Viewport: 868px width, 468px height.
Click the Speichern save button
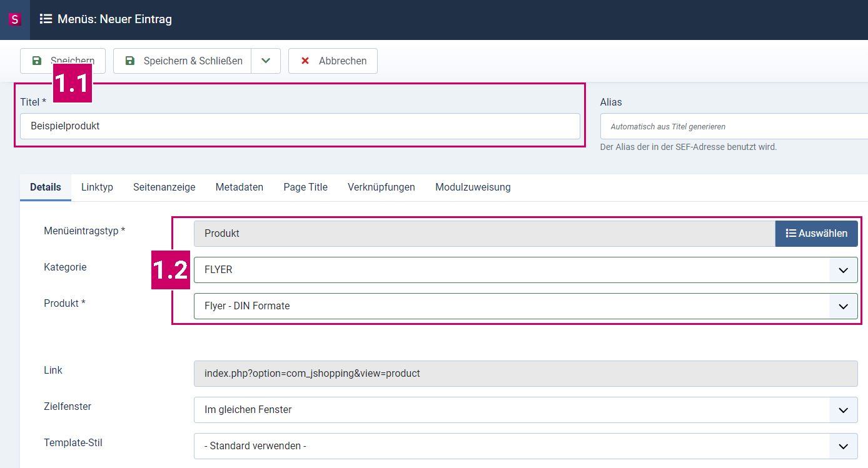[63, 61]
